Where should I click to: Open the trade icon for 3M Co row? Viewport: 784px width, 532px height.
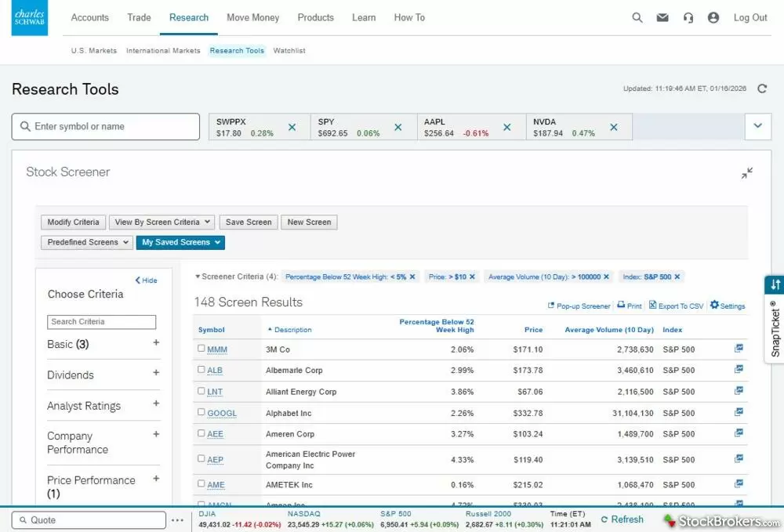[739, 349]
